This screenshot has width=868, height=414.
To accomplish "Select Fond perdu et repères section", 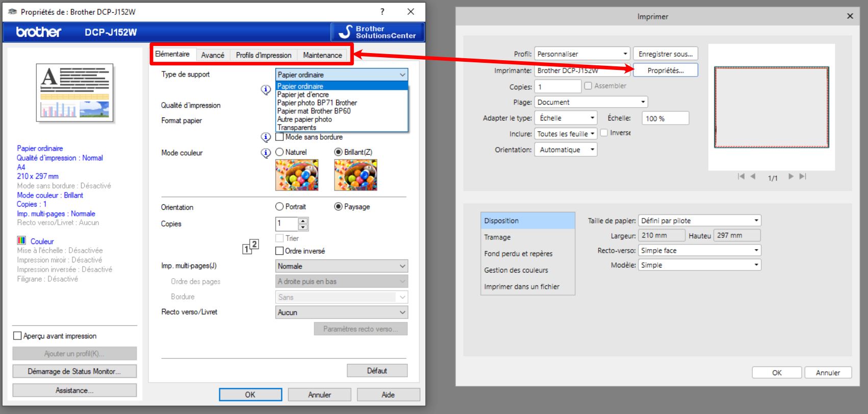I will [x=528, y=254].
